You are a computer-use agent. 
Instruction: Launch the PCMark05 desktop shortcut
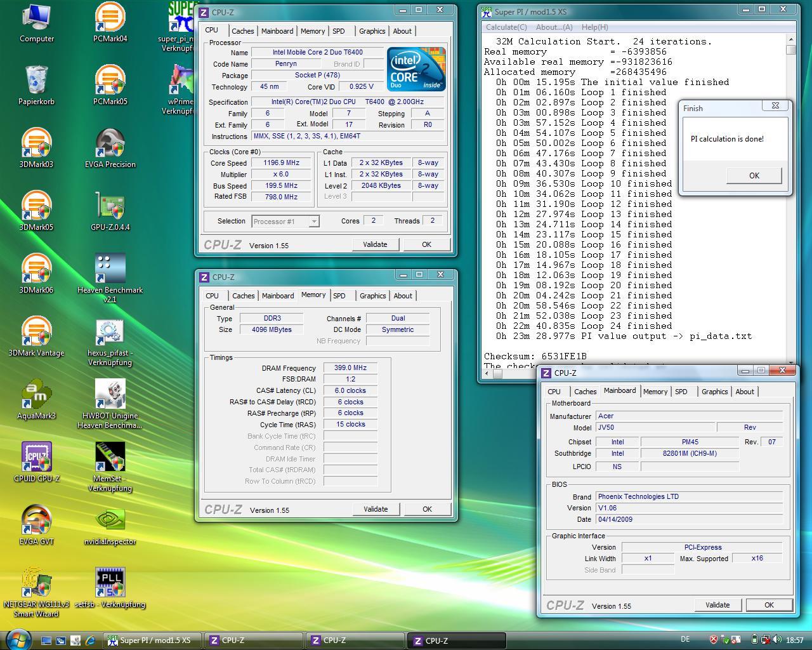click(x=110, y=86)
